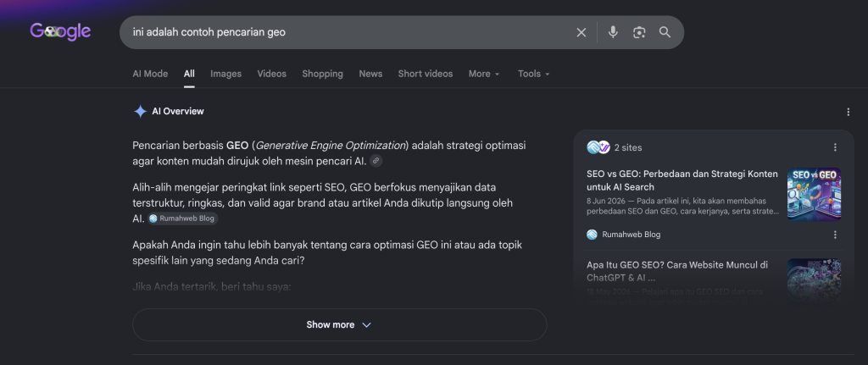Select the All results tab
The width and height of the screenshot is (868, 365).
pyautogui.click(x=189, y=74)
